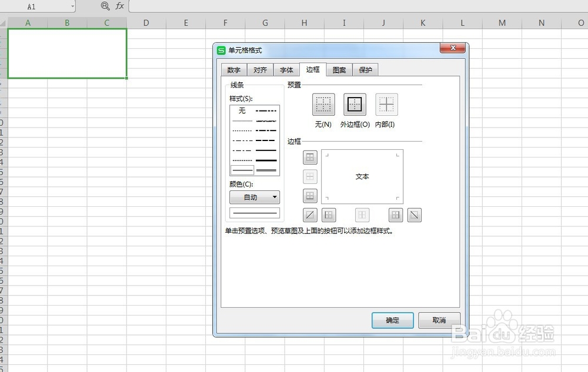Image resolution: width=588 pixels, height=372 pixels.
Task: Select the thin solid line style
Action: coord(242,170)
